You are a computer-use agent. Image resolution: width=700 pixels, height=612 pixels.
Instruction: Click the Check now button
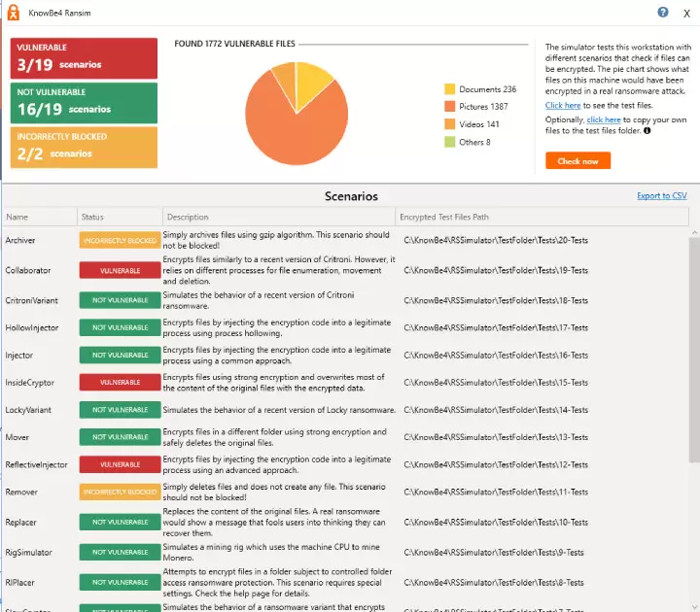[x=577, y=161]
